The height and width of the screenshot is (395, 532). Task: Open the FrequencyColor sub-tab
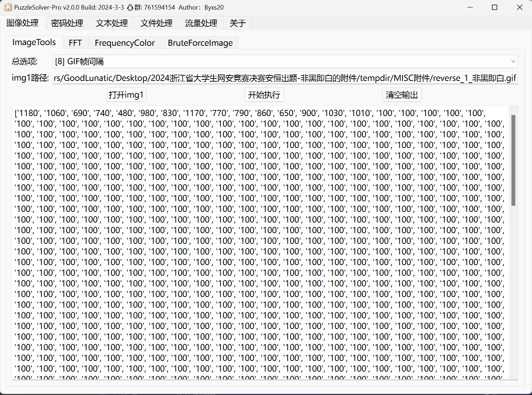[x=125, y=43]
